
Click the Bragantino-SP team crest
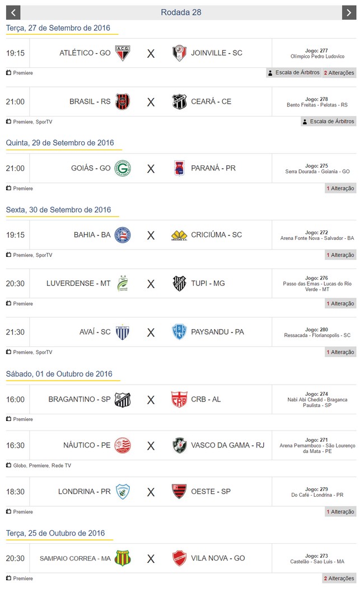coord(122,400)
